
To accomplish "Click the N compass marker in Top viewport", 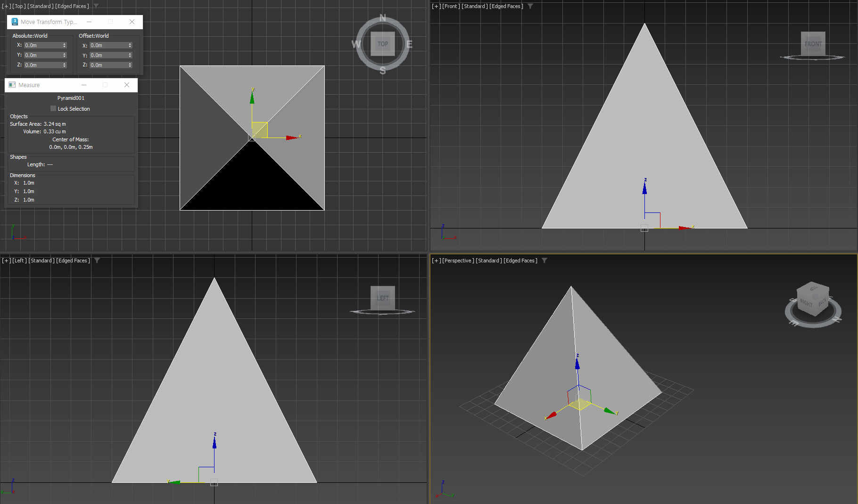I will (382, 18).
